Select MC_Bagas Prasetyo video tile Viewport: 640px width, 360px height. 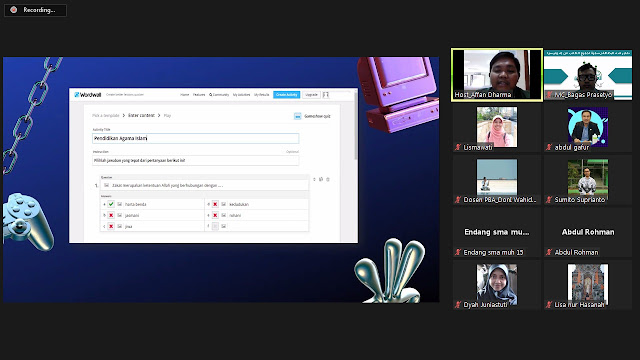(588, 75)
